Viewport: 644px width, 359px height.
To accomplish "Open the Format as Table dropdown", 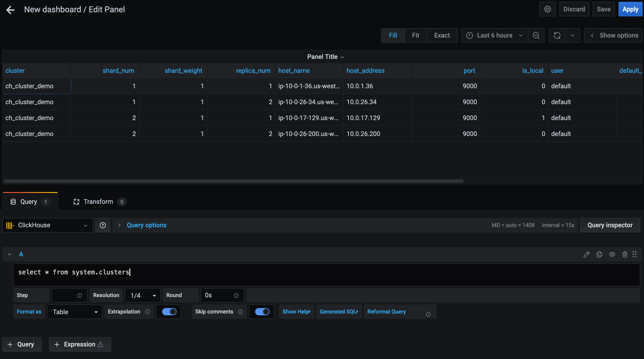I will 75,312.
